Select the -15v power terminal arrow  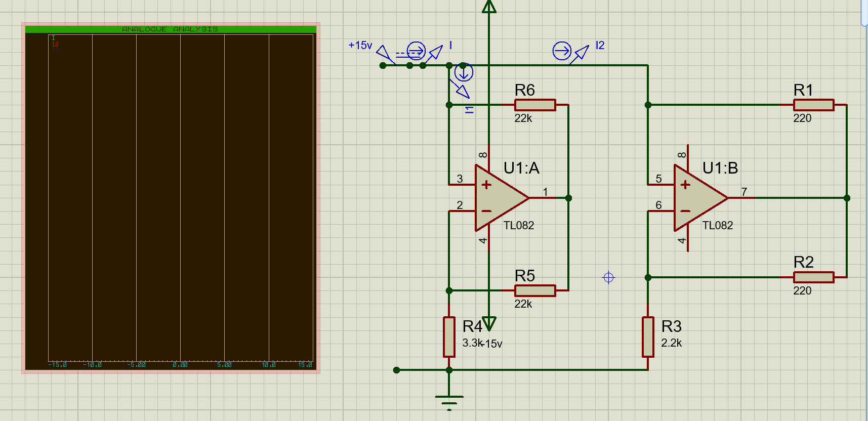(x=489, y=323)
